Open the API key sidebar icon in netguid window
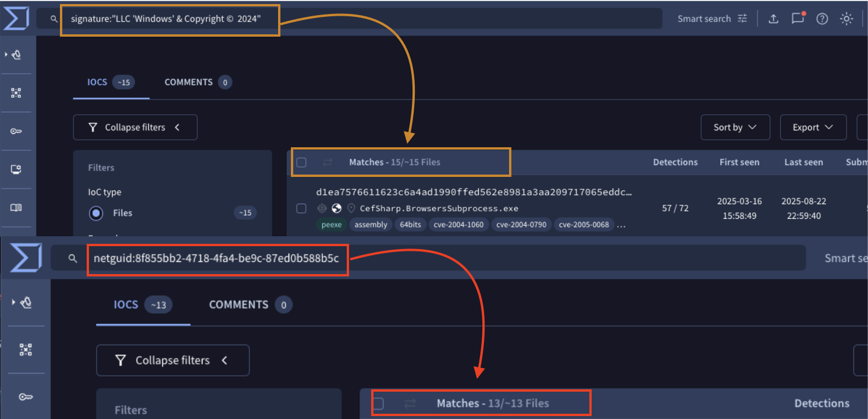This screenshot has height=419, width=868. (26, 397)
